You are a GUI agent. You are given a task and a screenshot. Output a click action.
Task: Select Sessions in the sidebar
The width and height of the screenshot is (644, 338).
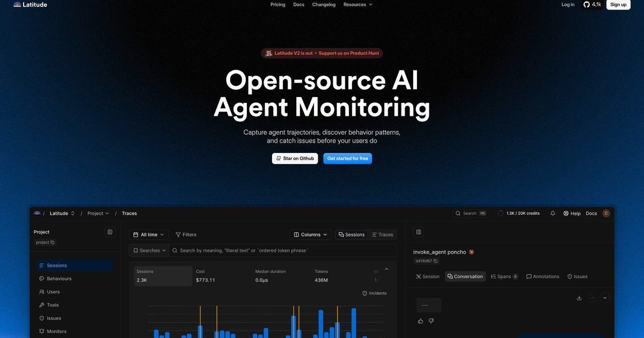pyautogui.click(x=74, y=266)
